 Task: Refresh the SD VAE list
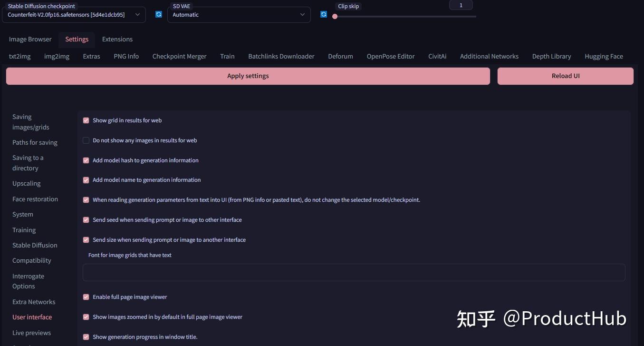click(x=324, y=14)
